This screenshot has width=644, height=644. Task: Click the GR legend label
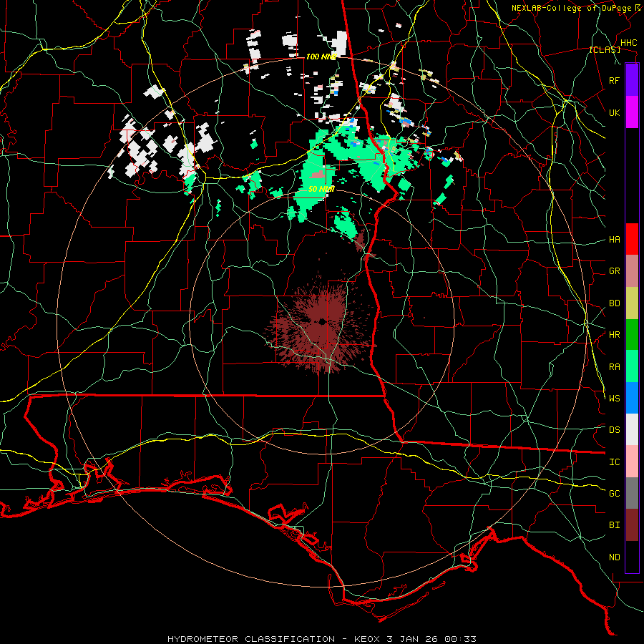[x=615, y=271]
